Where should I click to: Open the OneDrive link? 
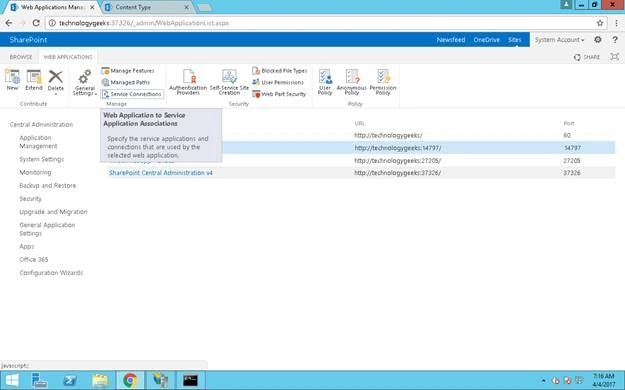487,40
